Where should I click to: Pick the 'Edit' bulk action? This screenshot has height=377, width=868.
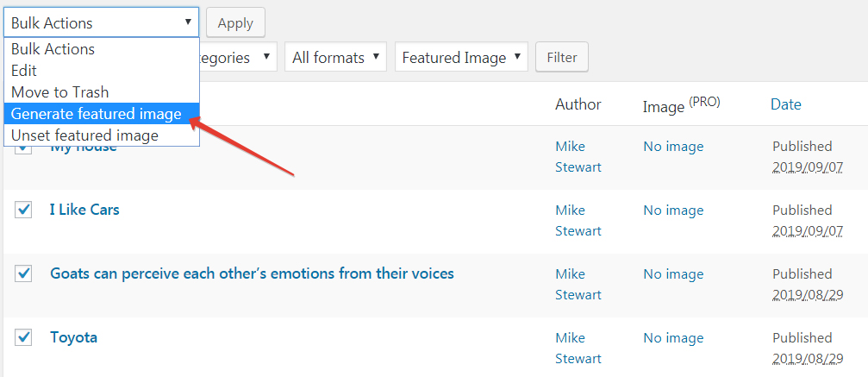tap(24, 71)
